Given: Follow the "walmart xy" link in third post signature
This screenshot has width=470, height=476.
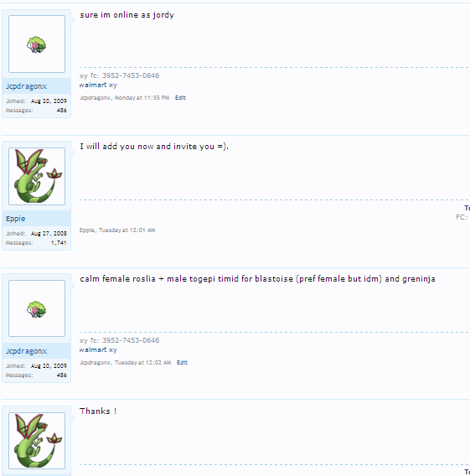Looking at the screenshot, I should point(98,349).
